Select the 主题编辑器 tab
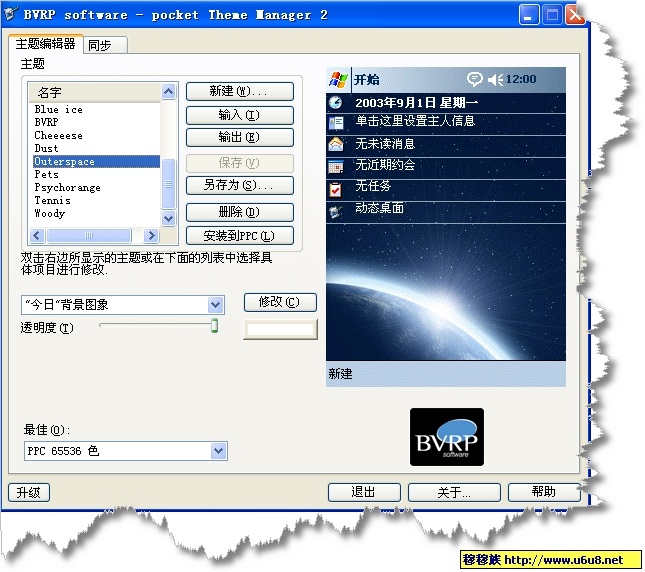645x572 pixels. [x=45, y=44]
